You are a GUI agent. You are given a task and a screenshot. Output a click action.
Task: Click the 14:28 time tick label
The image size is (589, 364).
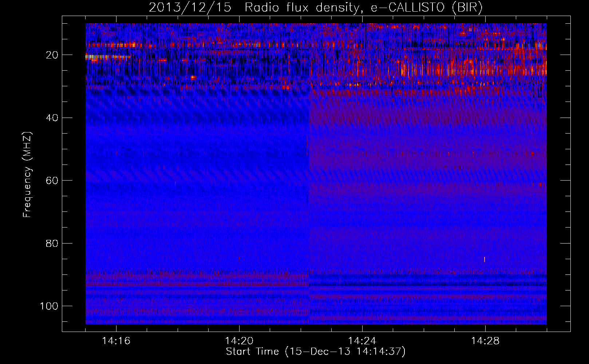[x=485, y=341]
